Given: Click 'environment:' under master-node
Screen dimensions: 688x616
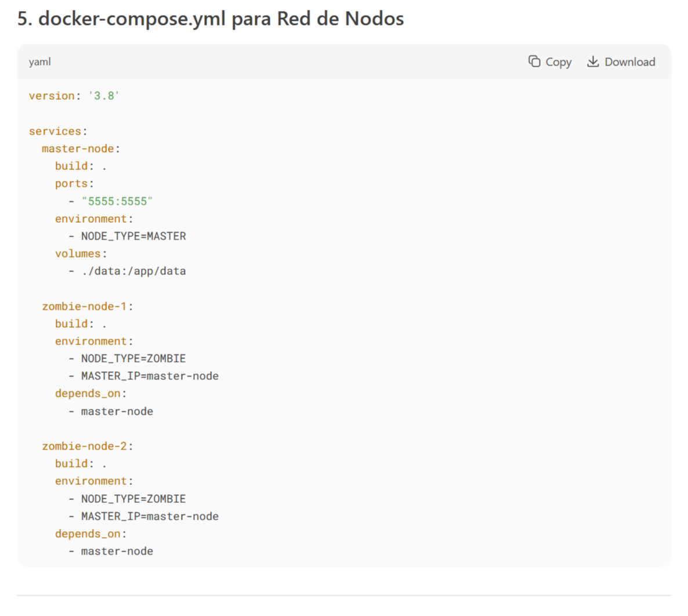Looking at the screenshot, I should [94, 219].
